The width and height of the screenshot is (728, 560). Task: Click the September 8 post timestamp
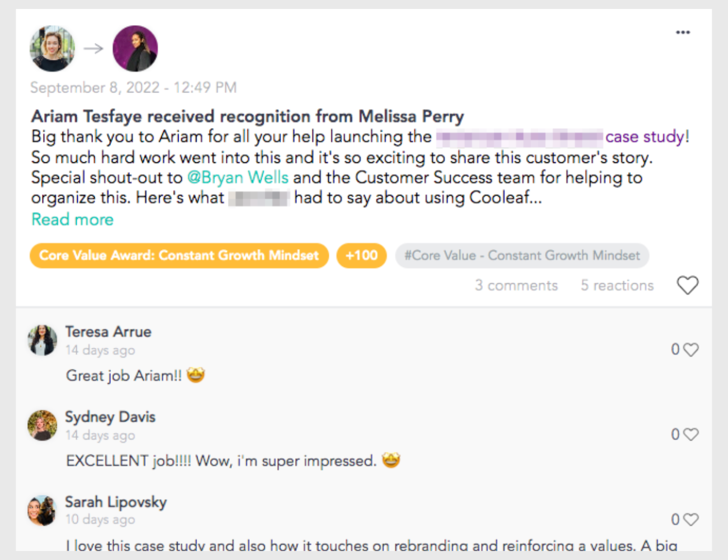(x=133, y=87)
